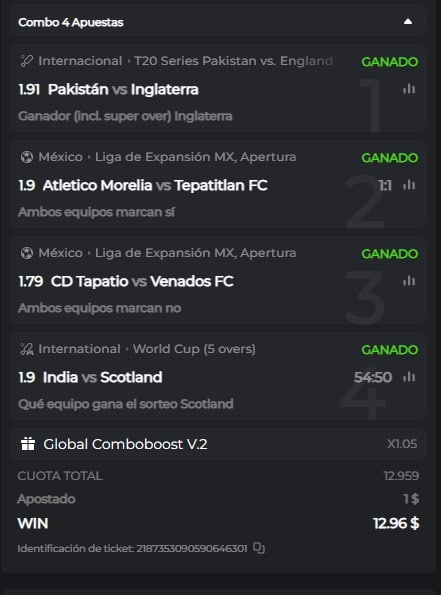Image resolution: width=441 pixels, height=595 pixels.
Task: Open the CD Tapatio vs Venados FC match
Action: pos(142,282)
